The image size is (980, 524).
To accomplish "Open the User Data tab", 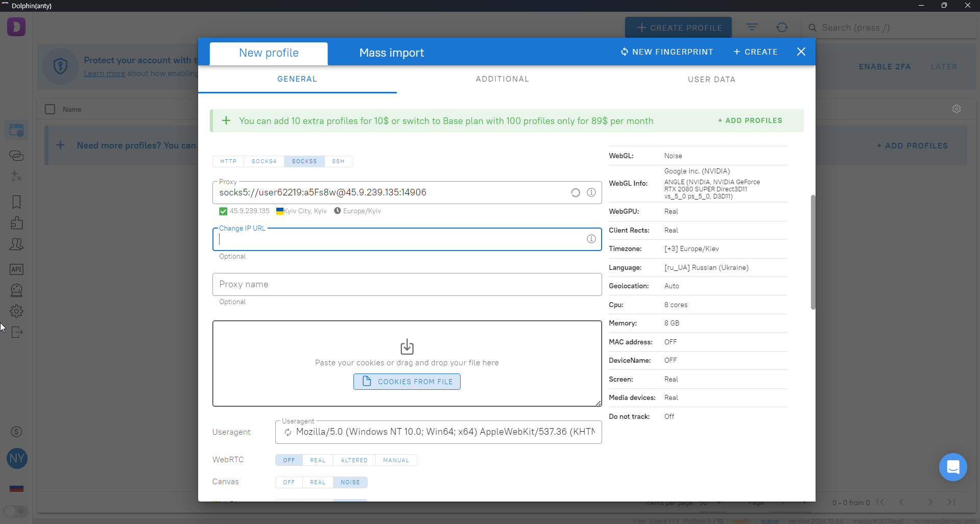I will pos(711,80).
